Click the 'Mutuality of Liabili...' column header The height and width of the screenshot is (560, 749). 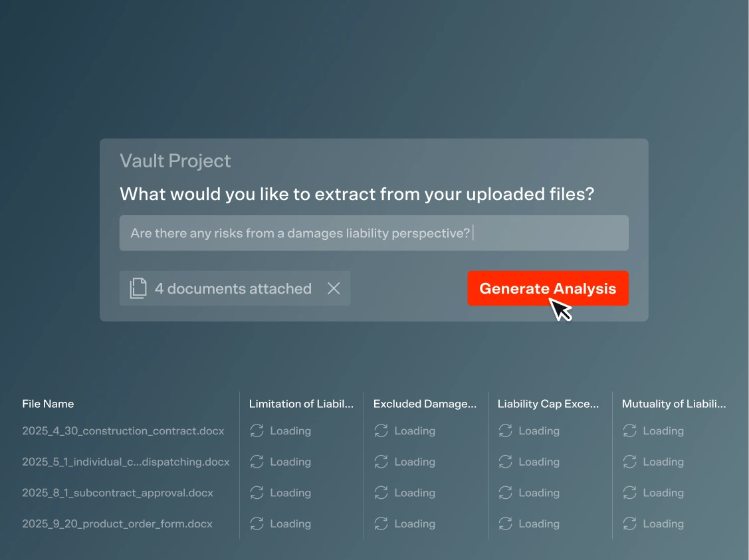[674, 404]
